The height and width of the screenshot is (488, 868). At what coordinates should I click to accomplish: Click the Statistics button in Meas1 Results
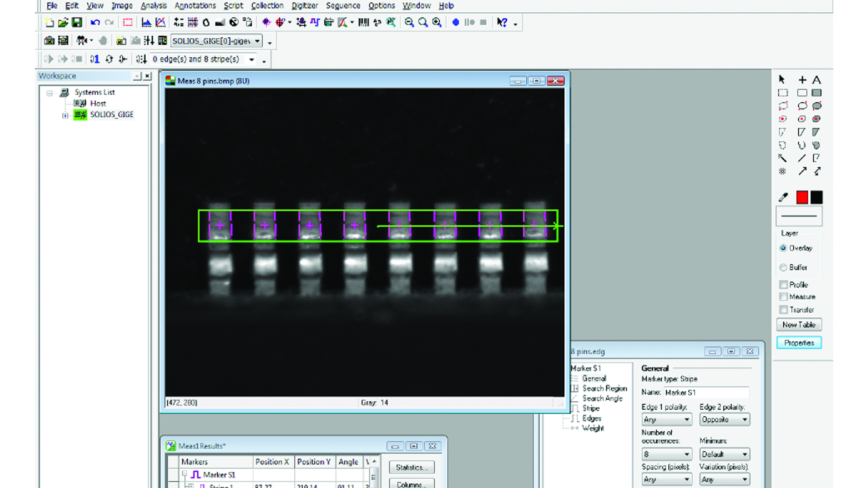(411, 468)
